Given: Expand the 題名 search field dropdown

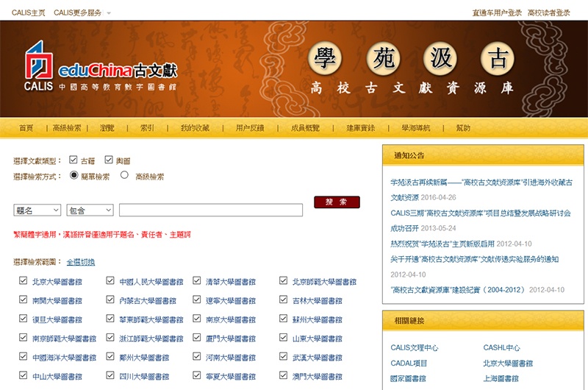Looking at the screenshot, I should (37, 210).
